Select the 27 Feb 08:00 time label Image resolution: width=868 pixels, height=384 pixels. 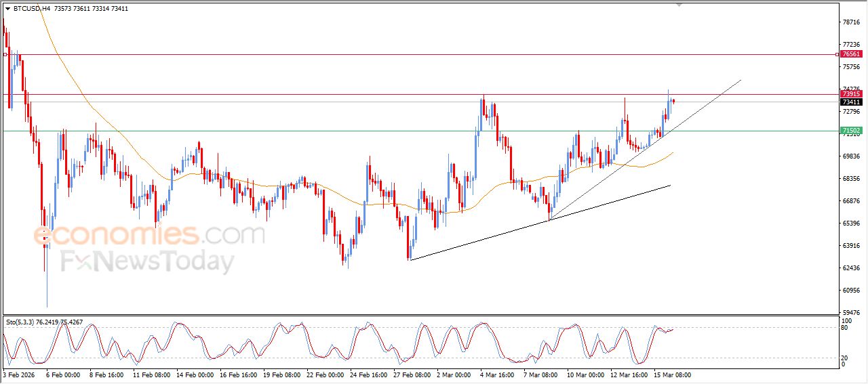(410, 375)
